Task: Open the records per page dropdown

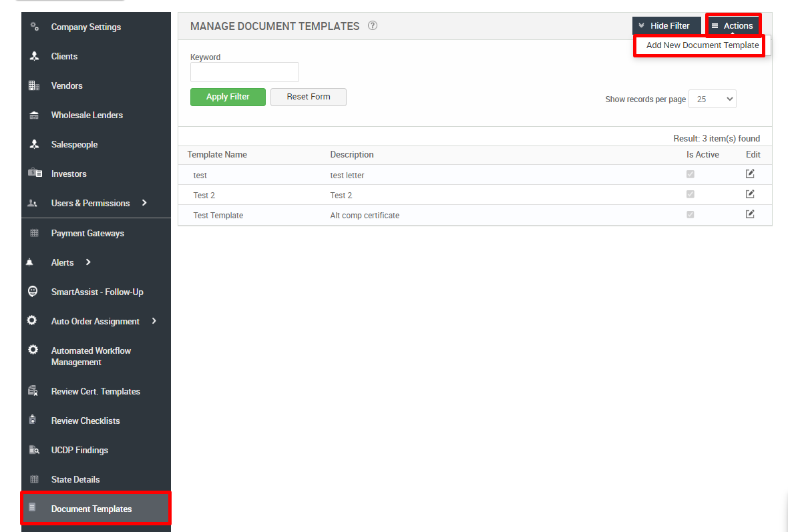Action: [712, 98]
